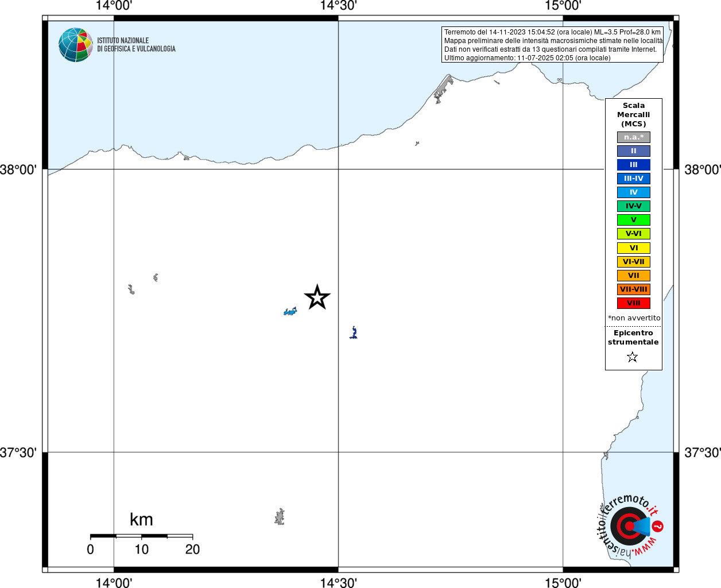Screen dimensions: 721x588
Task: Select the VI-VII intensity legend swatch
Action: click(x=634, y=262)
